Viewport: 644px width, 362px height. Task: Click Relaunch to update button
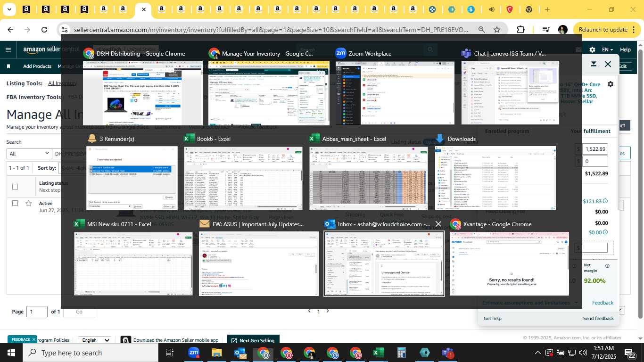click(605, 30)
